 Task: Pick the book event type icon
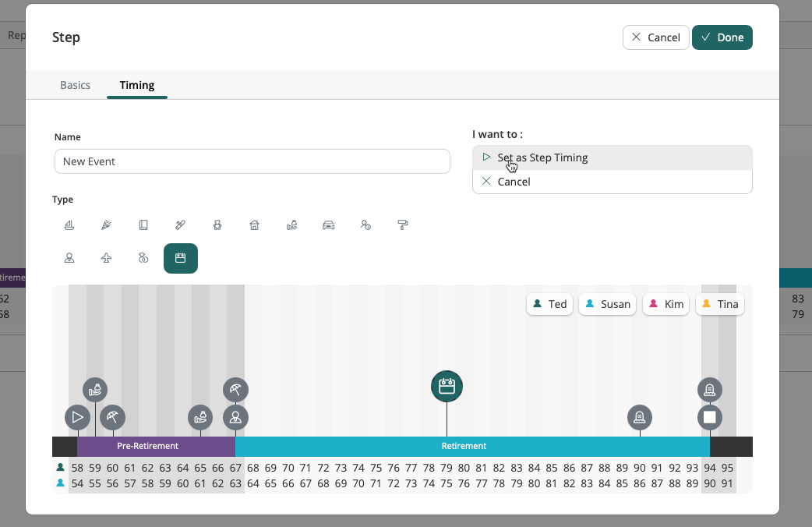[x=143, y=225]
